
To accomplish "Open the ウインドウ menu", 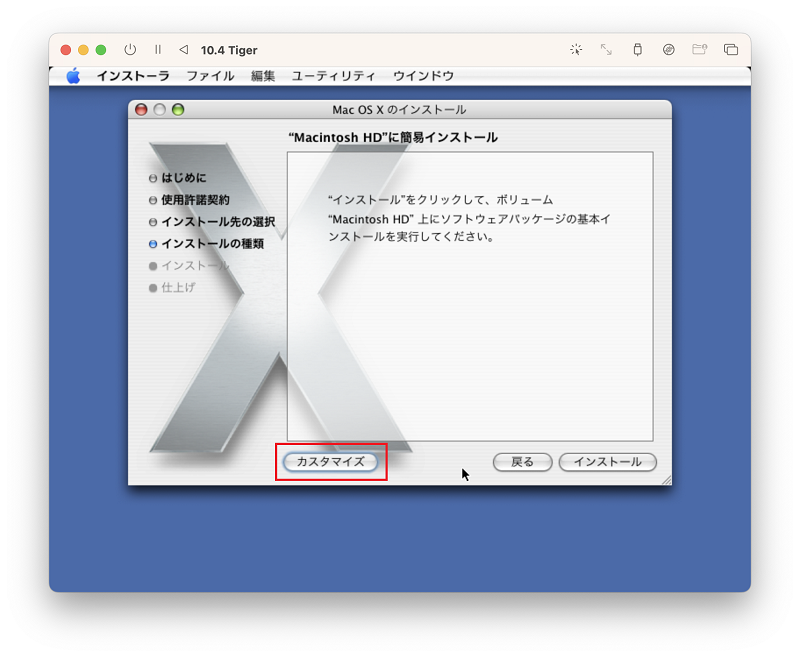I will coord(423,76).
